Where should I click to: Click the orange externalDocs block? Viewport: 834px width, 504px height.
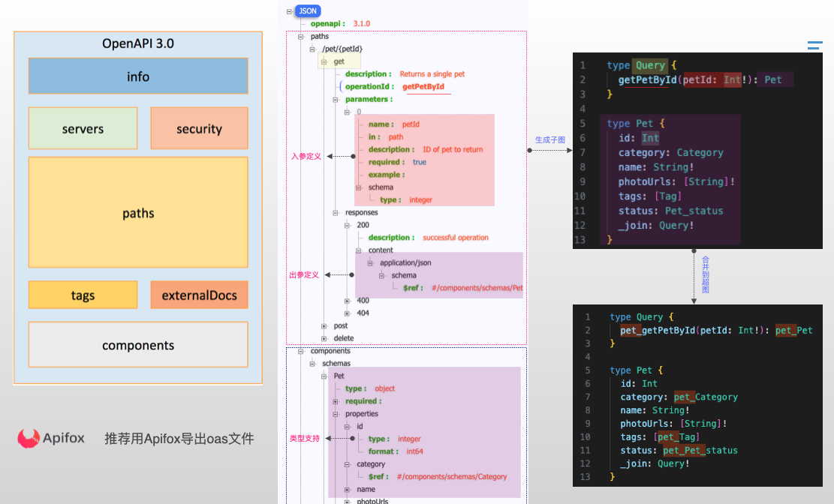(199, 295)
